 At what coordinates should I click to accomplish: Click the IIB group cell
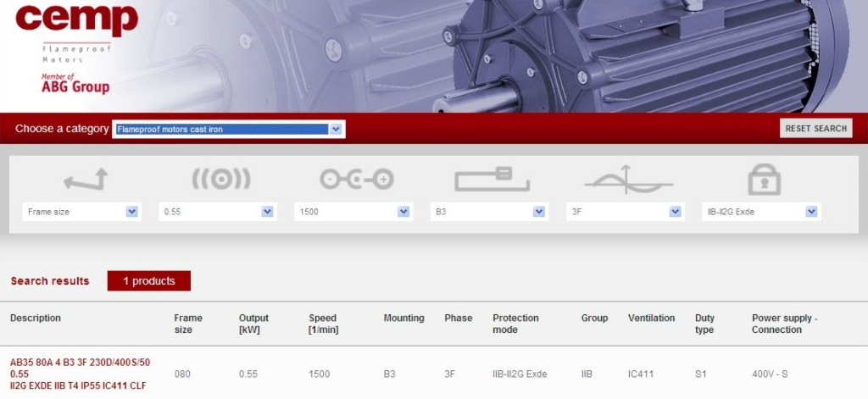pyautogui.click(x=587, y=374)
